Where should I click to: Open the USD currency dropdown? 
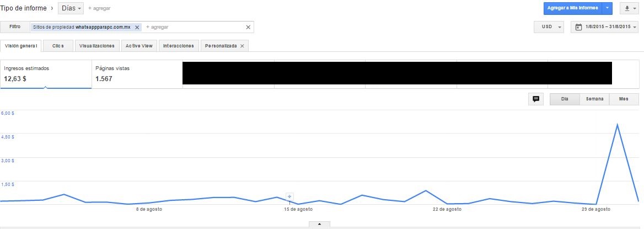click(x=549, y=27)
